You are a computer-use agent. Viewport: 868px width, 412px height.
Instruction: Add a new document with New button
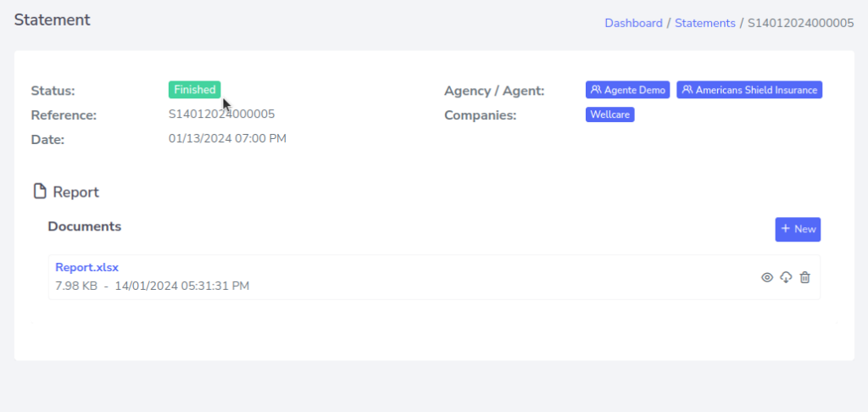click(x=798, y=229)
